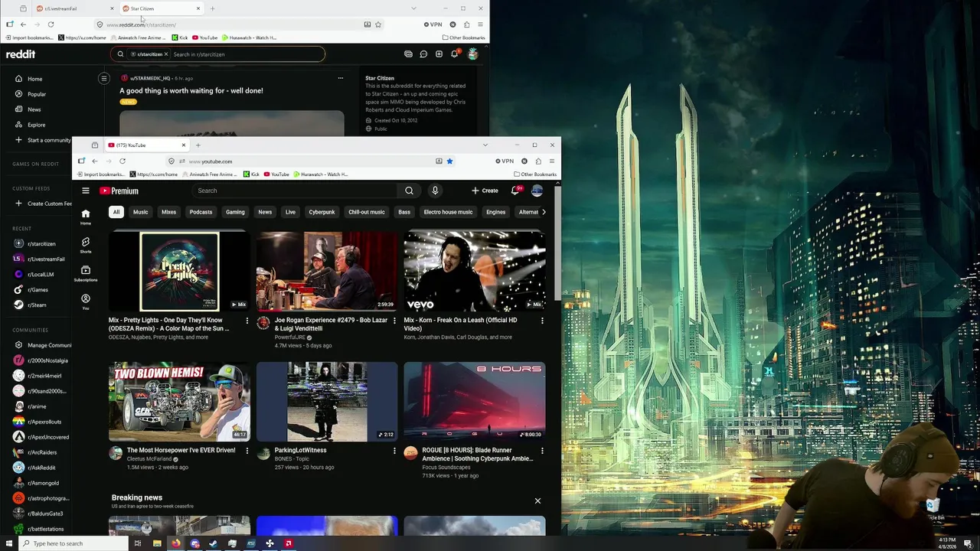The width and height of the screenshot is (980, 551).
Task: Open the You section in YouTube sidebar
Action: pos(86,302)
